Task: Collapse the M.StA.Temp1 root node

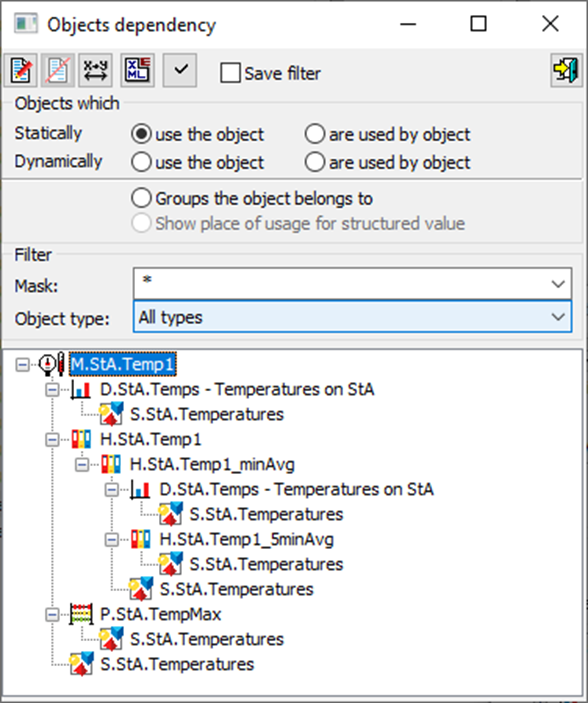Action: (22, 365)
